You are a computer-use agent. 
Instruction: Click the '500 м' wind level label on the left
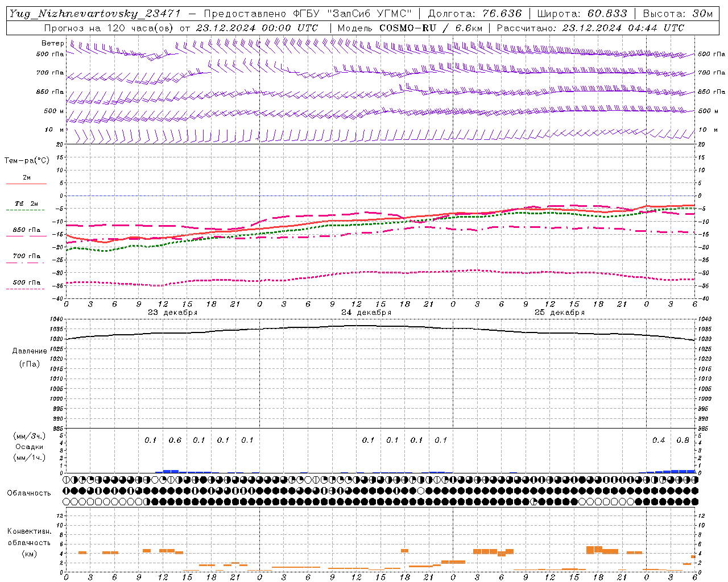point(55,111)
